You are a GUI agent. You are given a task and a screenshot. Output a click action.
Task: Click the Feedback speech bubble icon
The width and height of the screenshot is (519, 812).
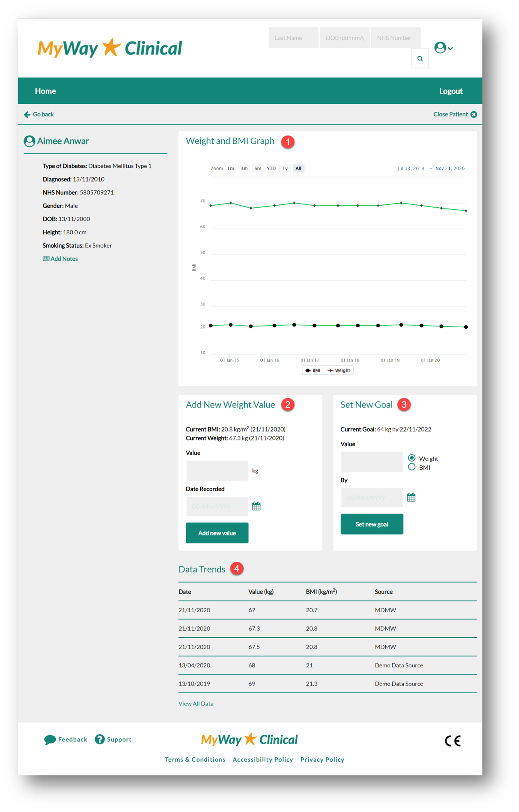(x=50, y=740)
